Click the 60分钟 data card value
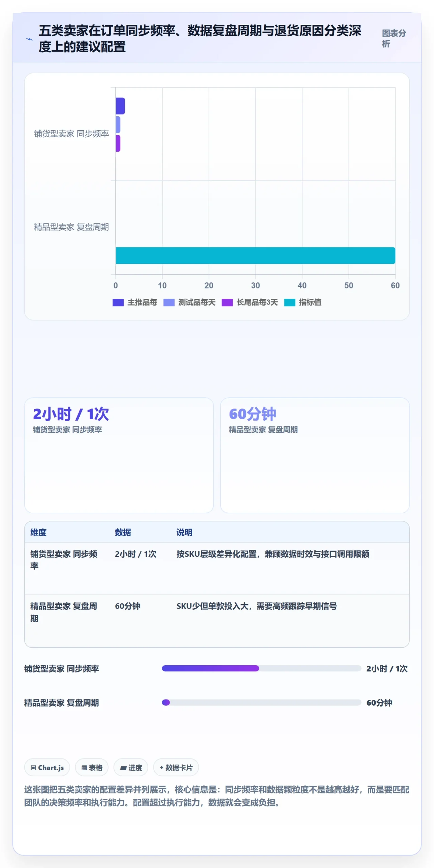This screenshot has width=434, height=868. click(253, 414)
